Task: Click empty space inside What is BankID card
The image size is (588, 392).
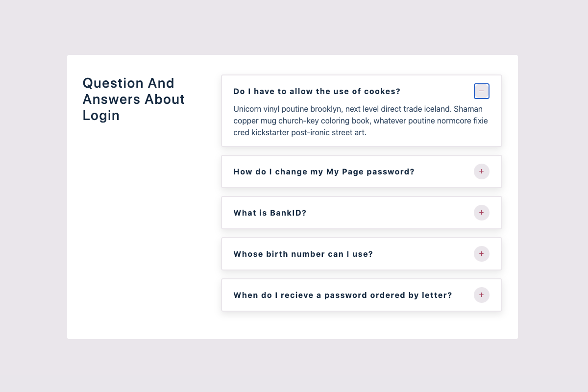Action: pos(392,213)
